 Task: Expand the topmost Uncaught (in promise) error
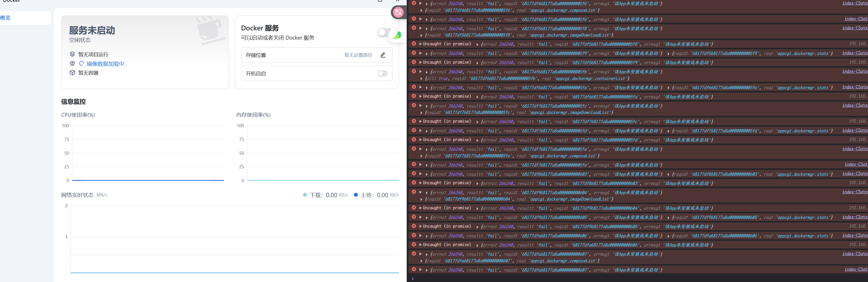[x=420, y=44]
